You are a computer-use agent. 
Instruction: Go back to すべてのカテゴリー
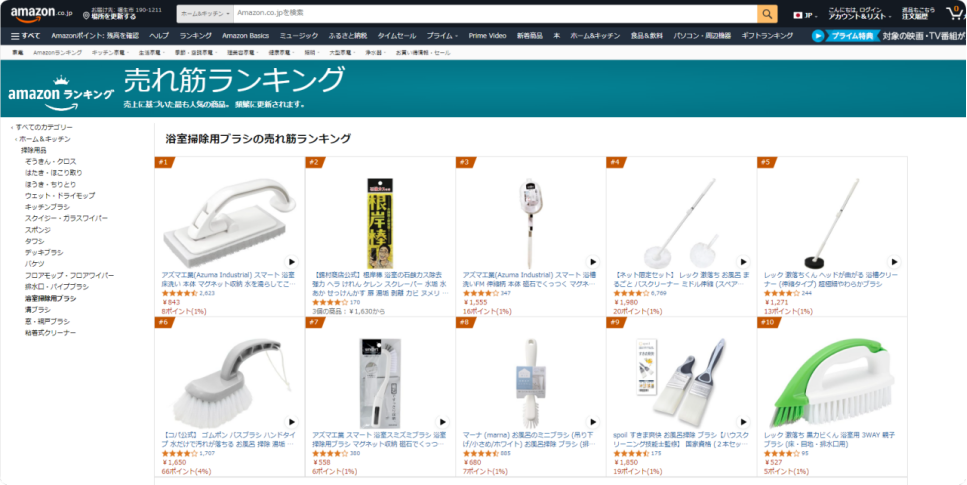(44, 127)
